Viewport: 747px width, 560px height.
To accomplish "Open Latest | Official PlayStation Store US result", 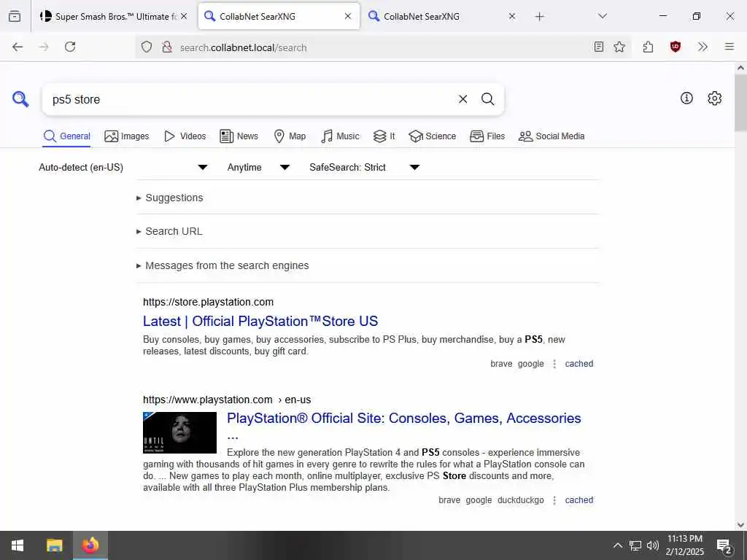I will click(260, 321).
